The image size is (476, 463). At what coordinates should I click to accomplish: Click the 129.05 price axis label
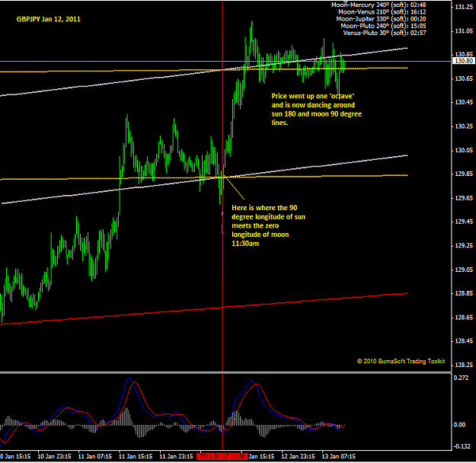coord(464,270)
